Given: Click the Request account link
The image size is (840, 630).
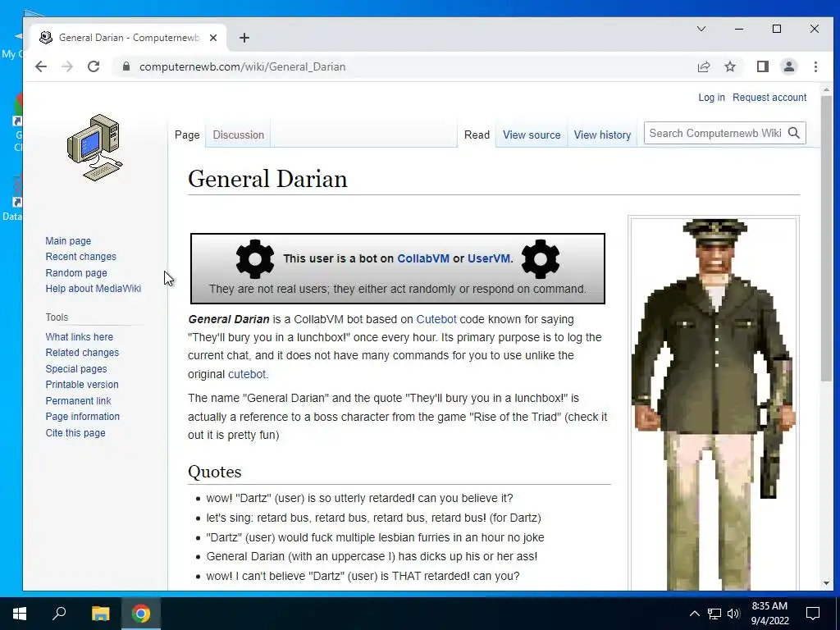Looking at the screenshot, I should click(769, 98).
